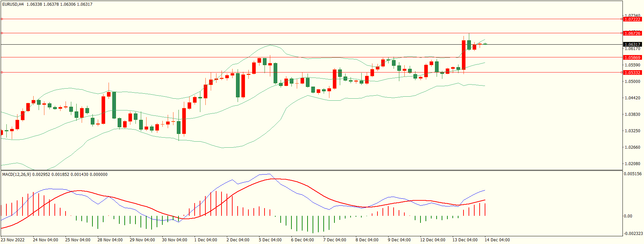Screen dimensions: 644x244
Task: Select the 1.05869 red price level label
Action: pos(632,57)
